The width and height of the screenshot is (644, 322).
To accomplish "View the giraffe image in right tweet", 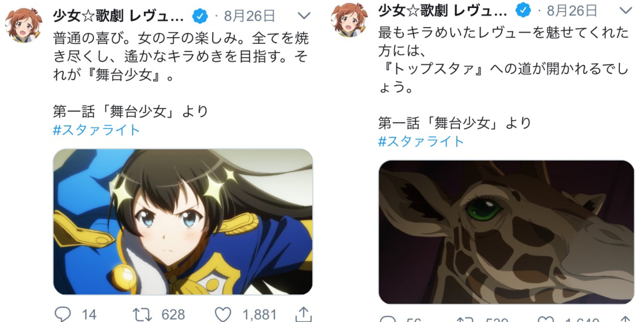I will click(x=506, y=232).
